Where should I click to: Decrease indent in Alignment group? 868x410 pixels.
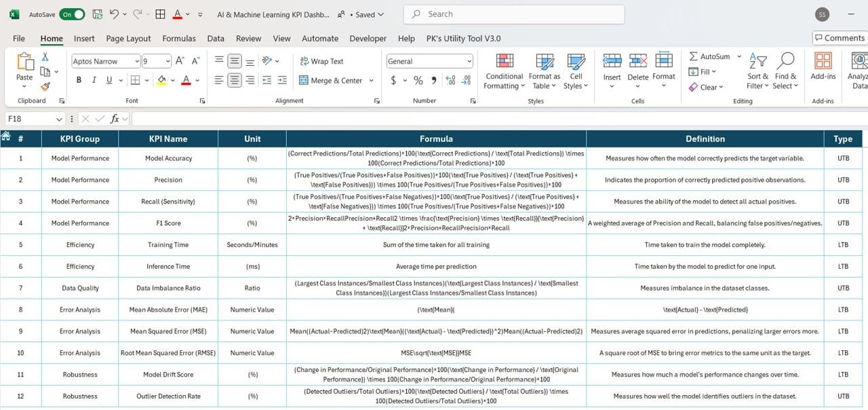pos(267,80)
